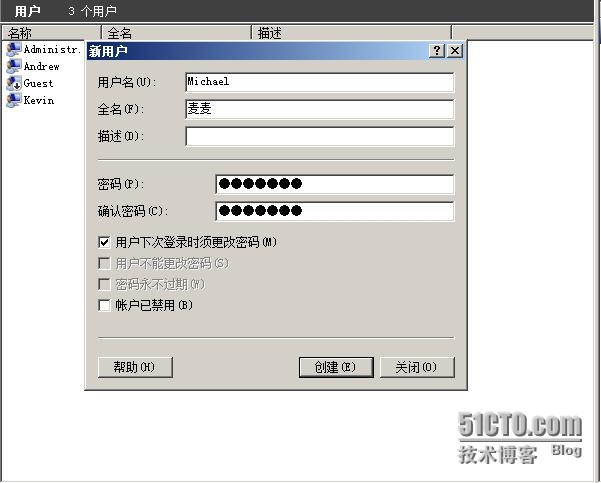Close the 新用户 dialog via X

[x=455, y=51]
